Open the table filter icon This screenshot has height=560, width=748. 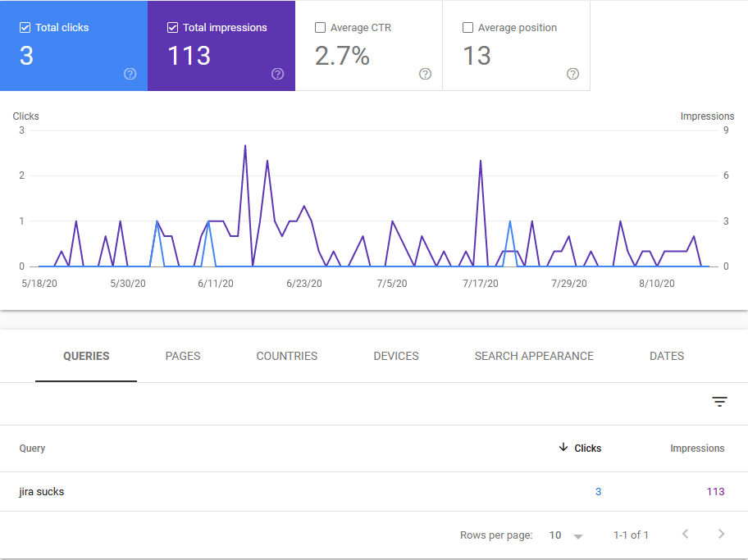click(x=719, y=401)
